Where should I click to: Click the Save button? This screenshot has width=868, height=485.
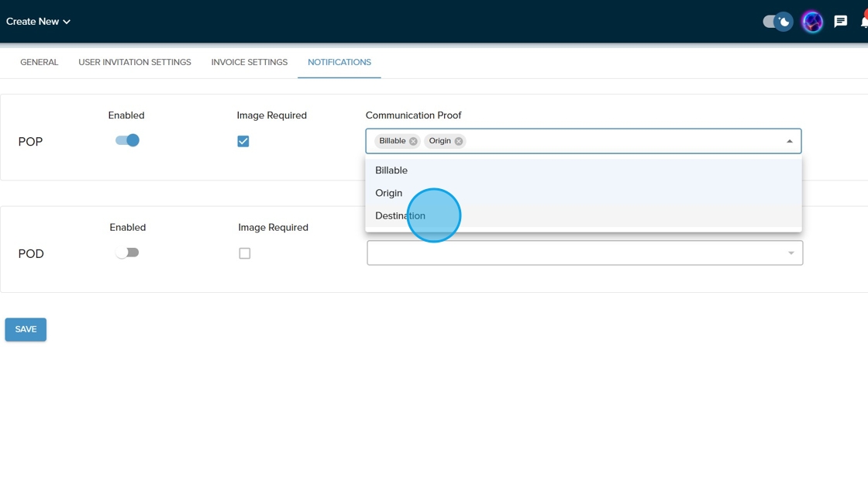pos(26,329)
